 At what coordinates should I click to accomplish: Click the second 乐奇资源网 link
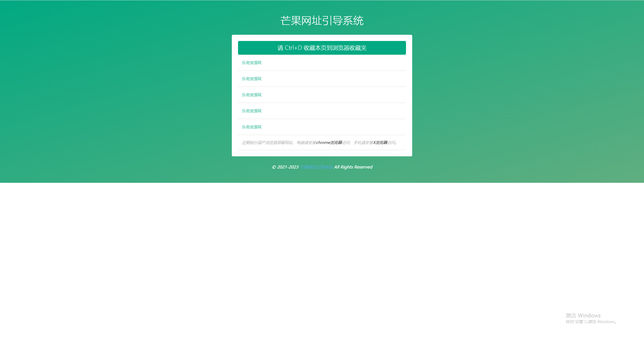(251, 79)
